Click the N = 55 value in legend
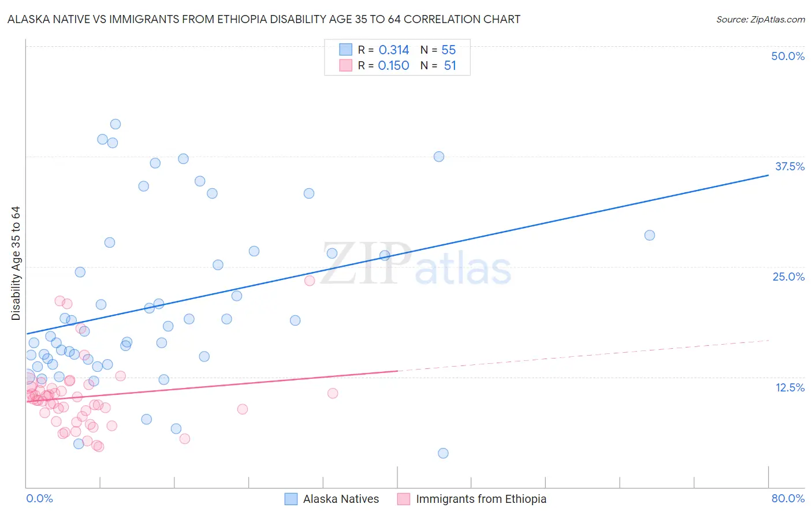The height and width of the screenshot is (515, 812). point(438,50)
